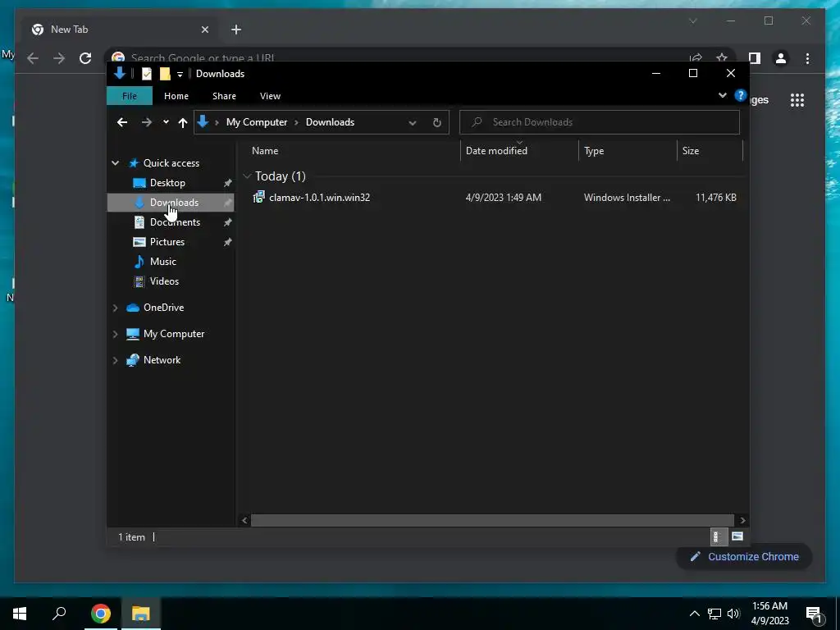This screenshot has width=840, height=630.
Task: Select Quick access in navigation pane
Action: [171, 163]
